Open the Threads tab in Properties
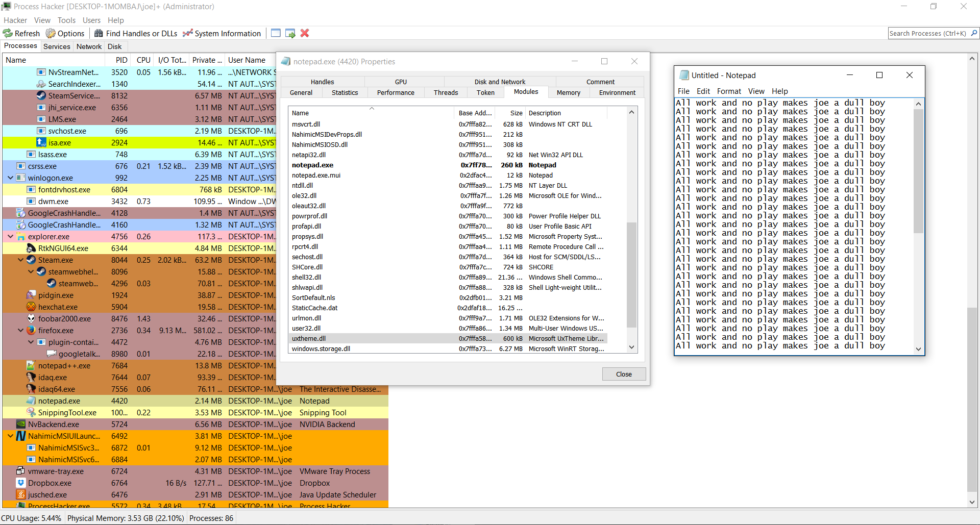This screenshot has width=980, height=525. 446,92
